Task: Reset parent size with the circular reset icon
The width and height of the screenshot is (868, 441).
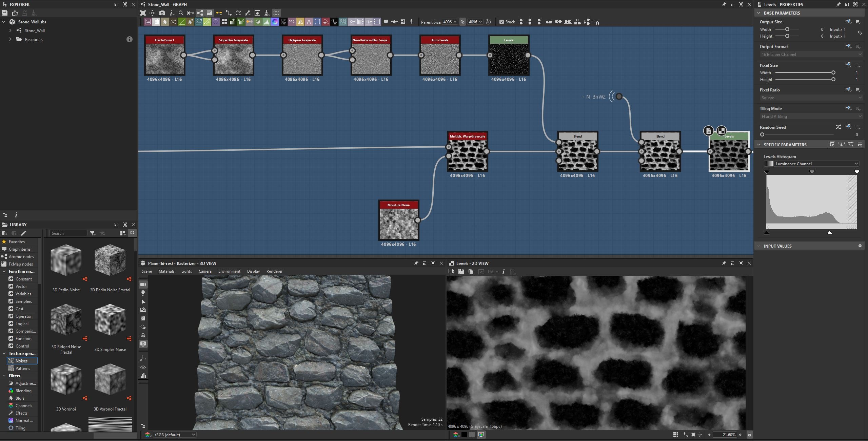Action: [489, 22]
